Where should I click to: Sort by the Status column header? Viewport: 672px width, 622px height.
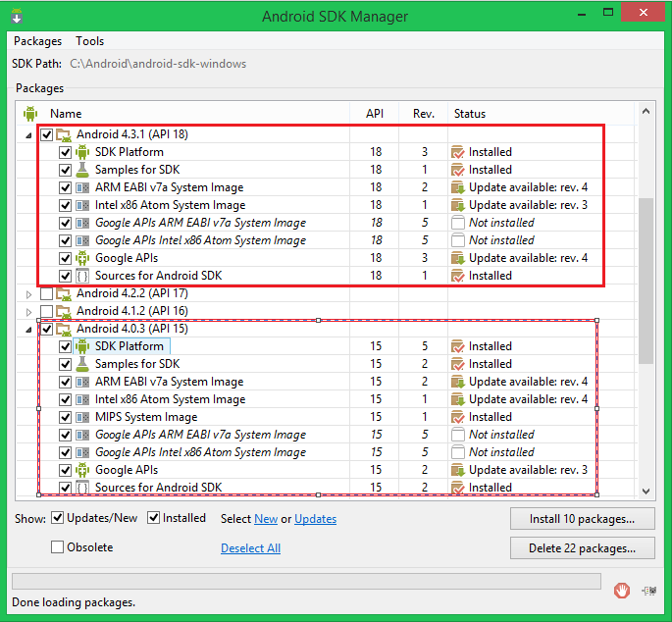pyautogui.click(x=470, y=114)
